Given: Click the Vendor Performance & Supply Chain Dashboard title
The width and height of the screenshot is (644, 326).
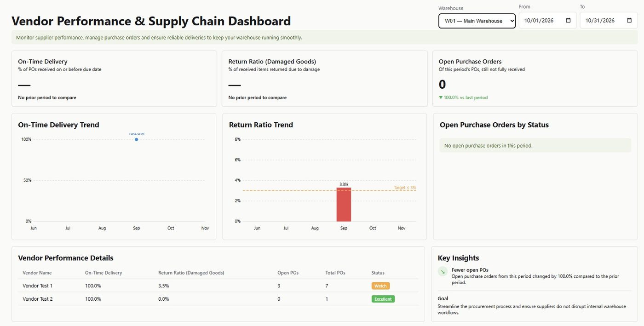Looking at the screenshot, I should click(151, 21).
